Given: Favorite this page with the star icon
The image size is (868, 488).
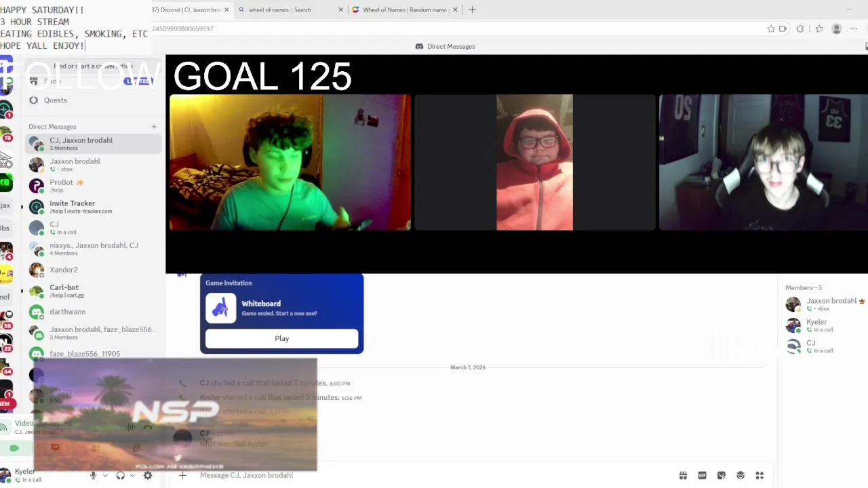Looking at the screenshot, I should 771,28.
